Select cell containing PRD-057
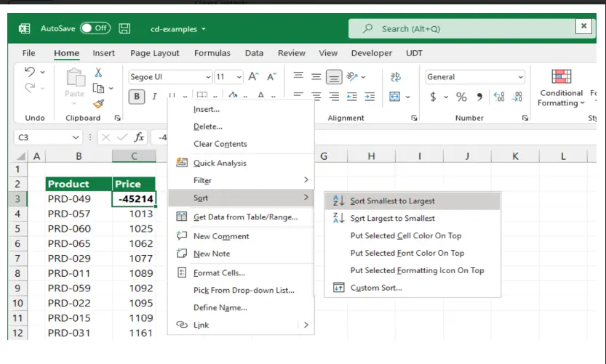Image resolution: width=606 pixels, height=364 pixels. (x=79, y=214)
